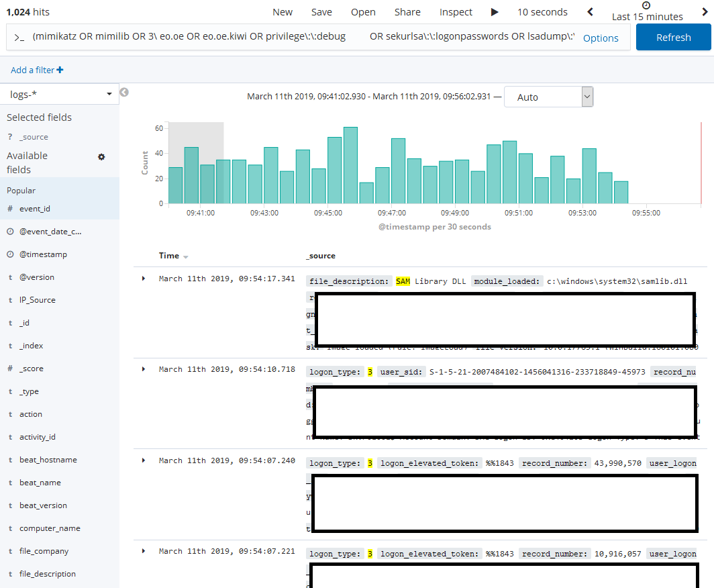The height and width of the screenshot is (588, 714).
Task: Select Inspect in the top navigation
Action: [456, 11]
